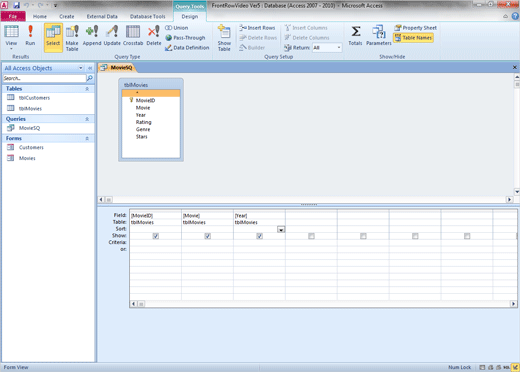Check Show box in fourth grid column
Image resolution: width=520 pixels, height=372 pixels.
point(311,236)
